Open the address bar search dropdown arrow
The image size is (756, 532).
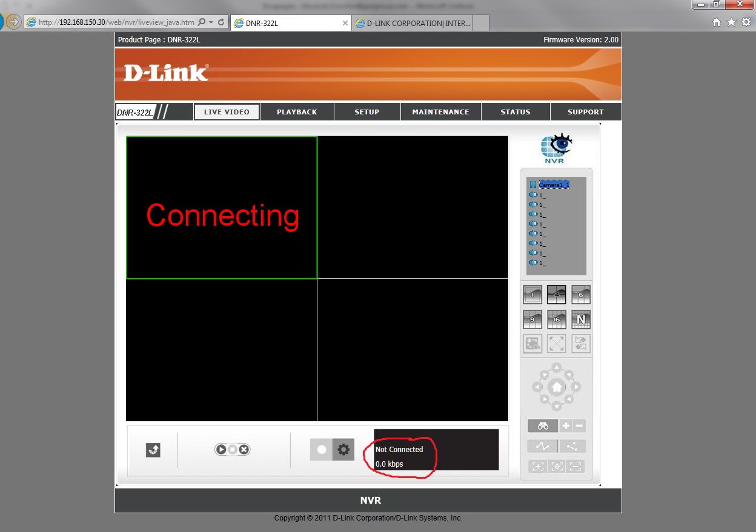tap(211, 22)
